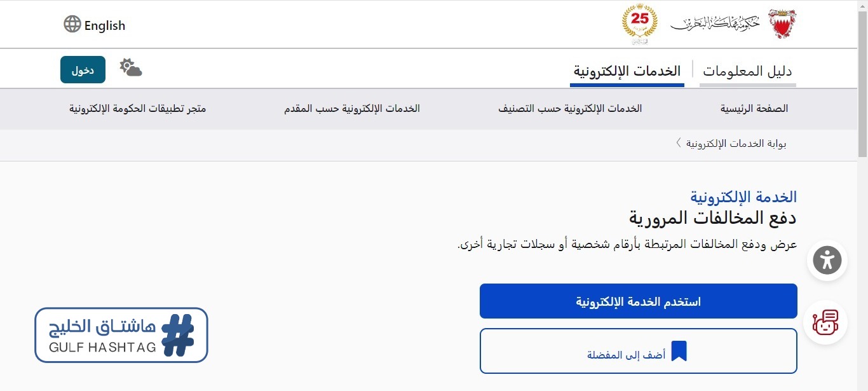Click the دخول login button
Viewport: 868px width, 391px height.
click(83, 69)
